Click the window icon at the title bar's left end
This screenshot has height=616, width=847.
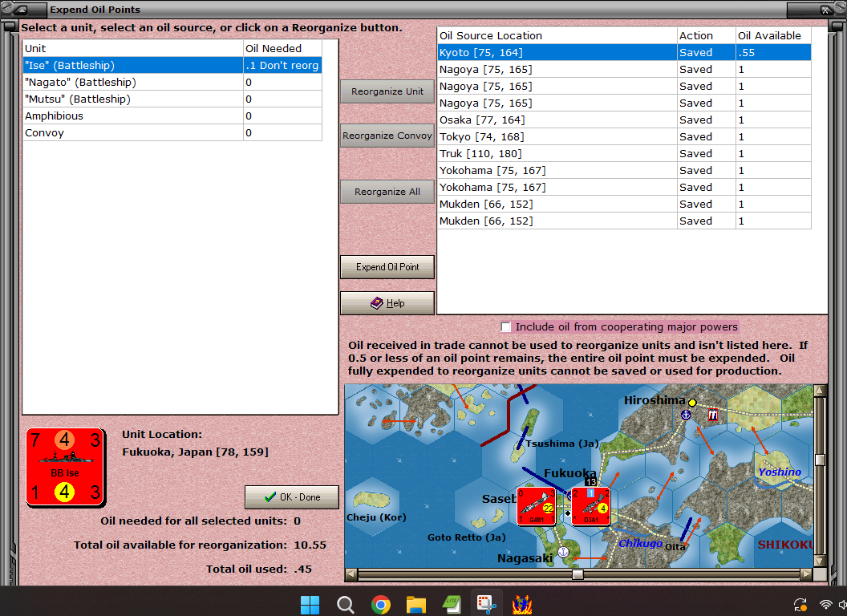(x=22, y=9)
